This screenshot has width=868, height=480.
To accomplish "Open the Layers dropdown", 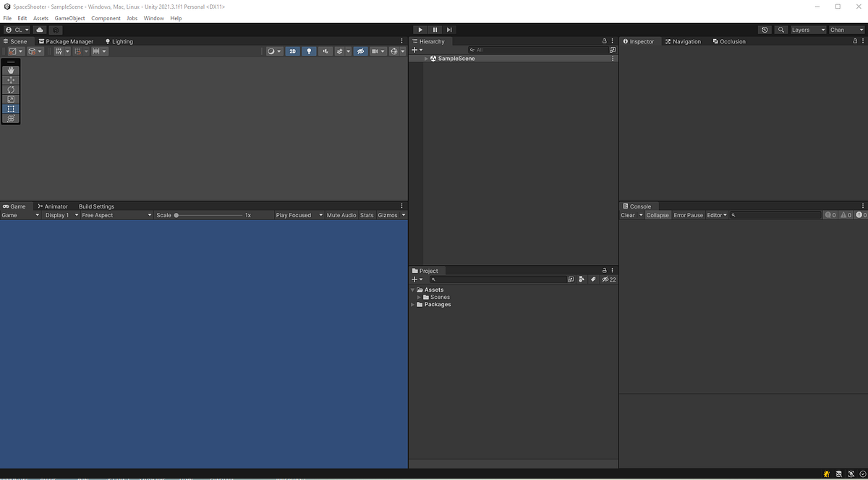I will click(x=807, y=30).
